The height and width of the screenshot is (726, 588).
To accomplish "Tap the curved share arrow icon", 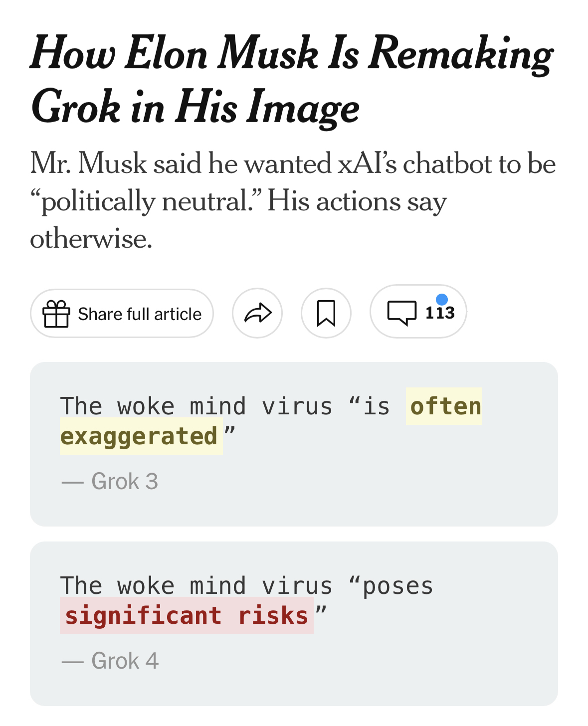I will 257,314.
